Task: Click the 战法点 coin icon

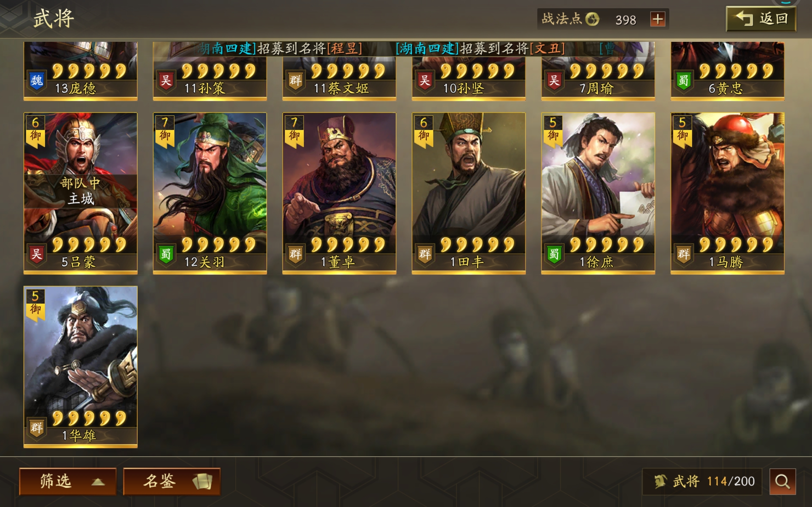Action: tap(592, 19)
